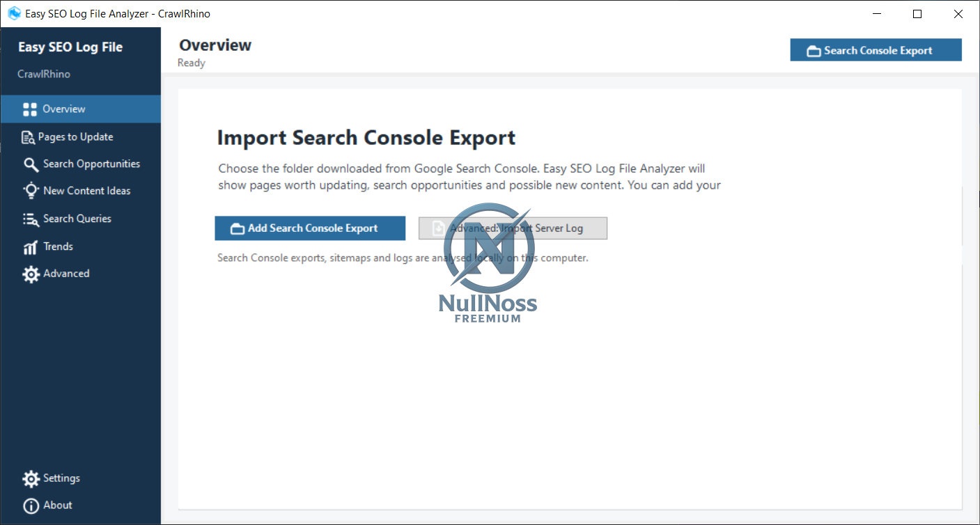Click the Advanced gear icon in sidebar
This screenshot has width=980, height=525.
pos(31,274)
